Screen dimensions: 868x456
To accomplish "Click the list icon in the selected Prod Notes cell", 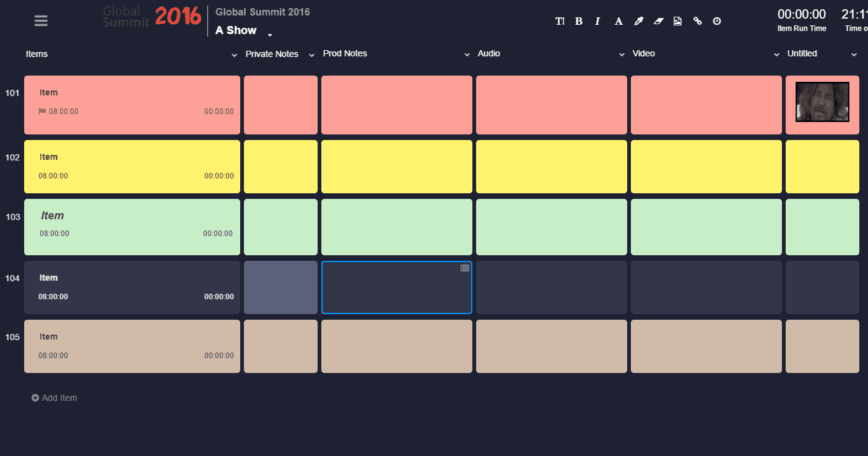I will coord(464,267).
